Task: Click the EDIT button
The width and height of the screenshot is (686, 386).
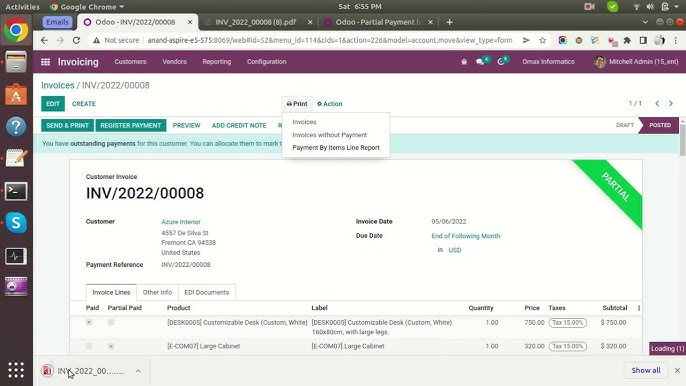Action: (53, 104)
